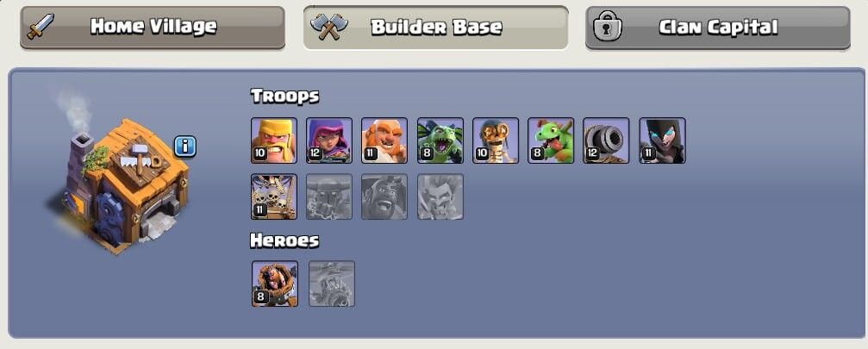Viewport: 868px width, 349px height.
Task: Select the Beta Minion troop icon
Action: (440, 140)
